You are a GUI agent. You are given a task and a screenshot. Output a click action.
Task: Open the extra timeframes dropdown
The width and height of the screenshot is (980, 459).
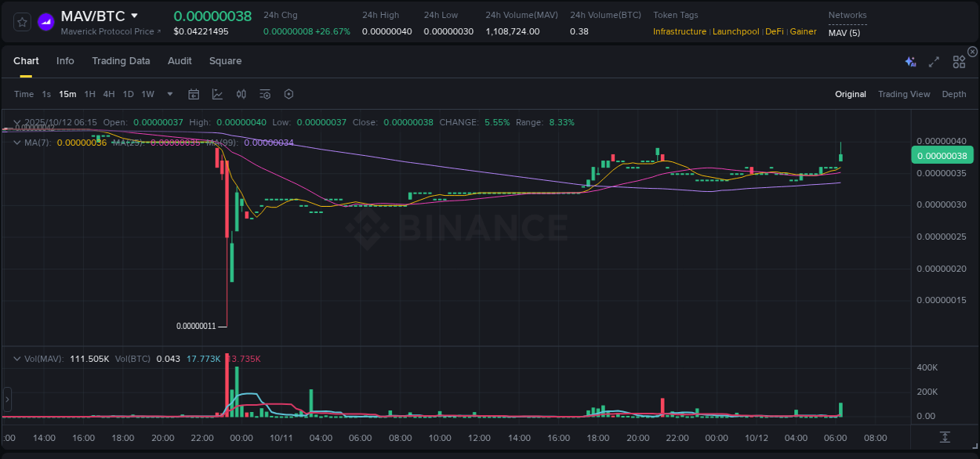pos(169,94)
